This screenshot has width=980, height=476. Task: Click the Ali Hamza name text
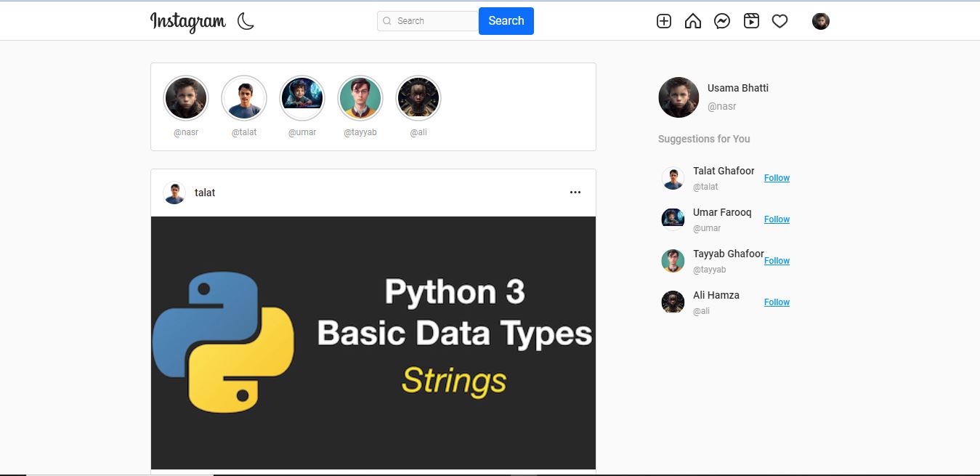(x=716, y=295)
